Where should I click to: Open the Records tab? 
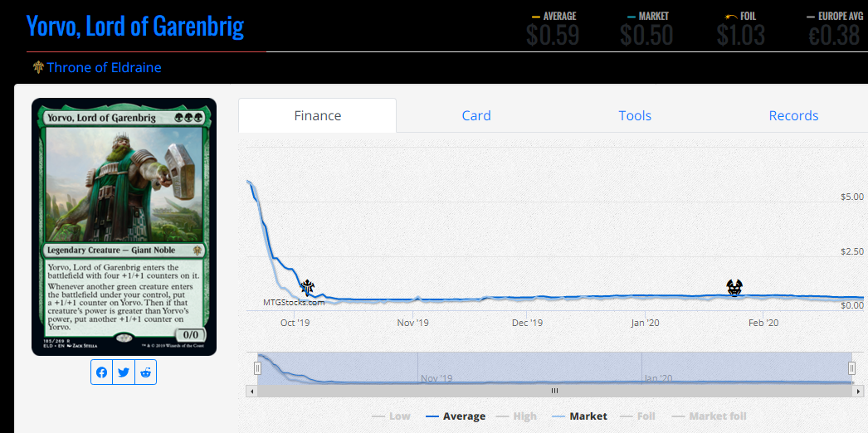point(793,115)
